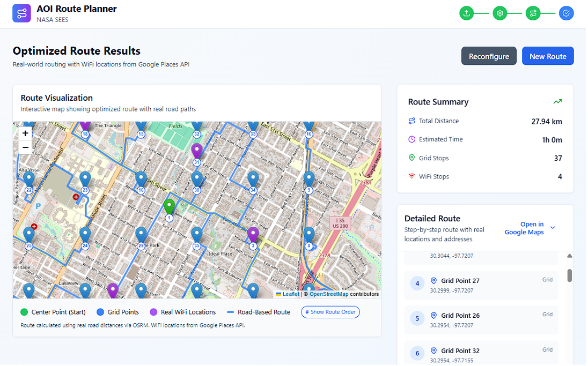The image size is (588, 366).
Task: Click the chevron next to Google Maps
Action: tap(553, 228)
